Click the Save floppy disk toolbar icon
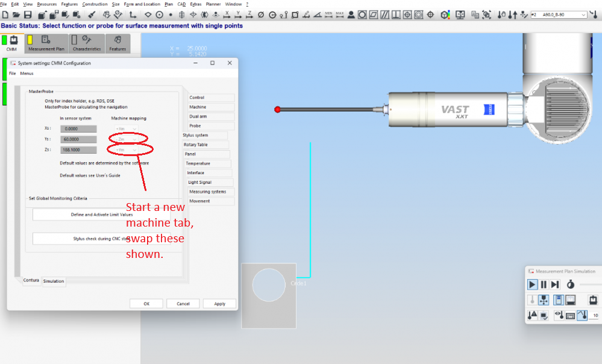The width and height of the screenshot is (602, 364). point(28,14)
